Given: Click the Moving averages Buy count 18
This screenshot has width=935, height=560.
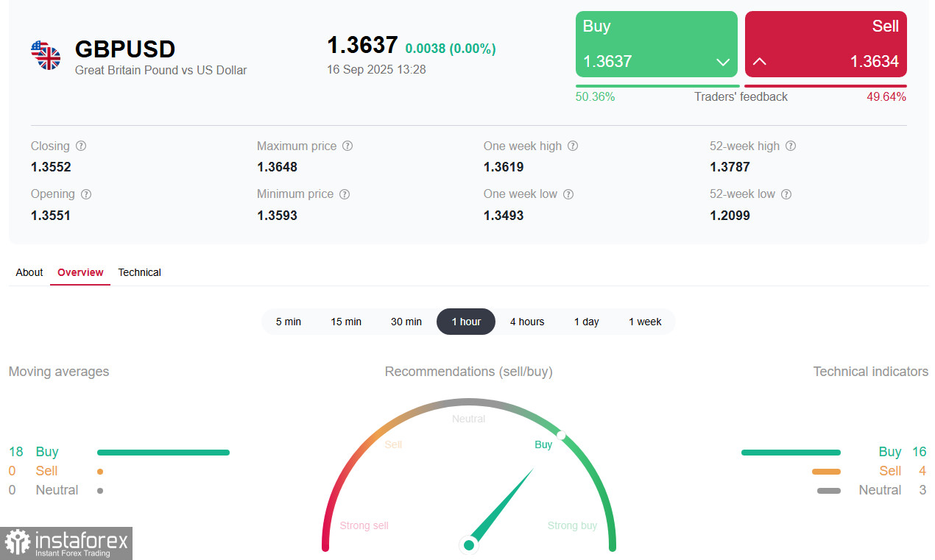Looking at the screenshot, I should pyautogui.click(x=16, y=452).
